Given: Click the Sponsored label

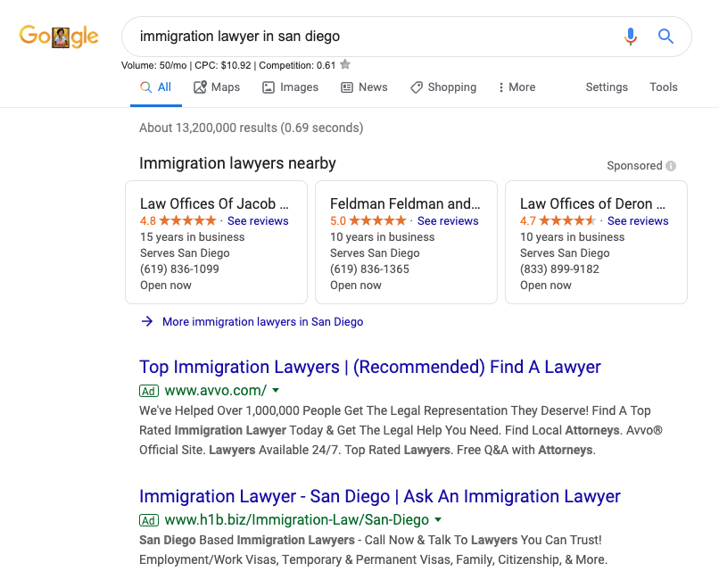Looking at the screenshot, I should [x=634, y=166].
